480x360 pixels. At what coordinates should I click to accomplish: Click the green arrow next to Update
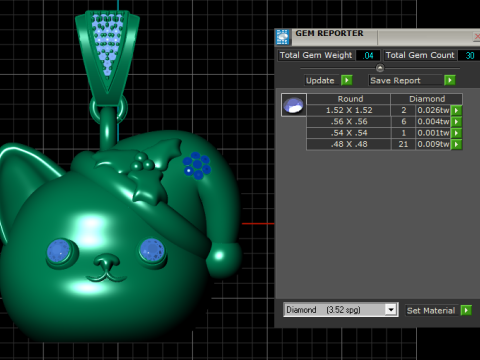coord(347,80)
